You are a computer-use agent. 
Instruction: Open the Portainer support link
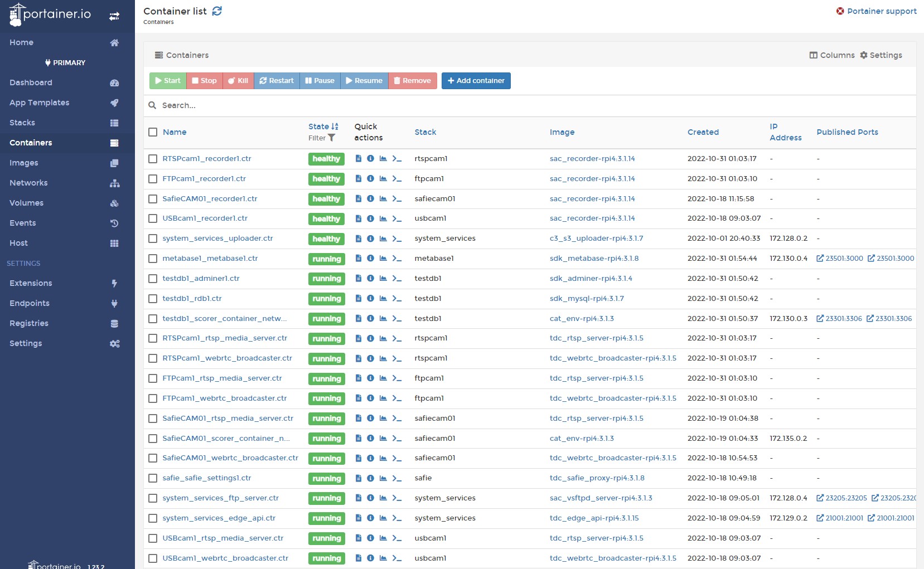point(876,11)
